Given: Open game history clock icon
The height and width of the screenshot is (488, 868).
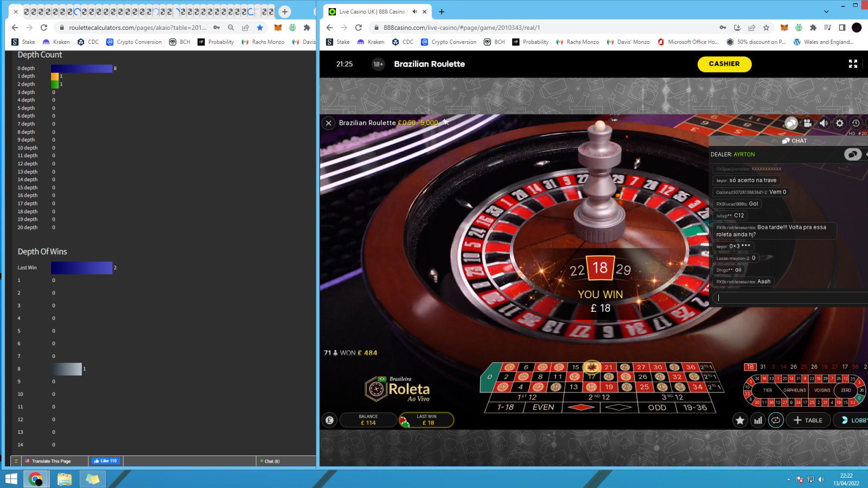Looking at the screenshot, I should (x=856, y=123).
